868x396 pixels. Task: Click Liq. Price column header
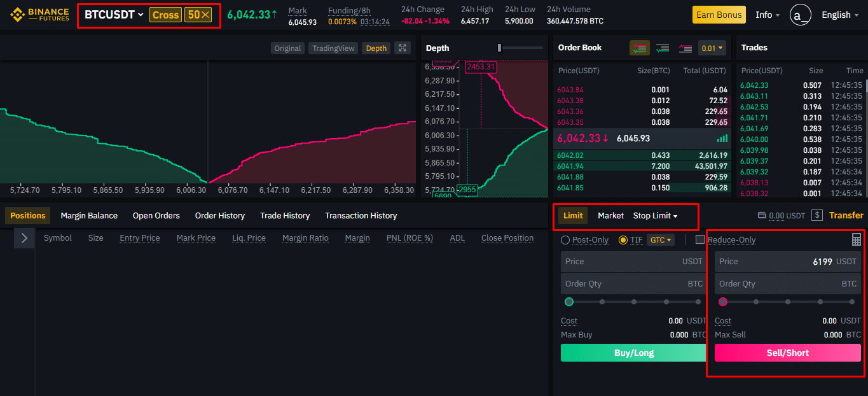point(249,238)
